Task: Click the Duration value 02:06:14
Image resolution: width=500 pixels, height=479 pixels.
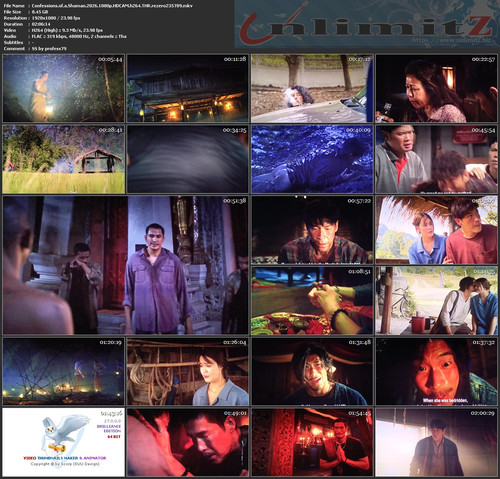Action: (x=41, y=24)
